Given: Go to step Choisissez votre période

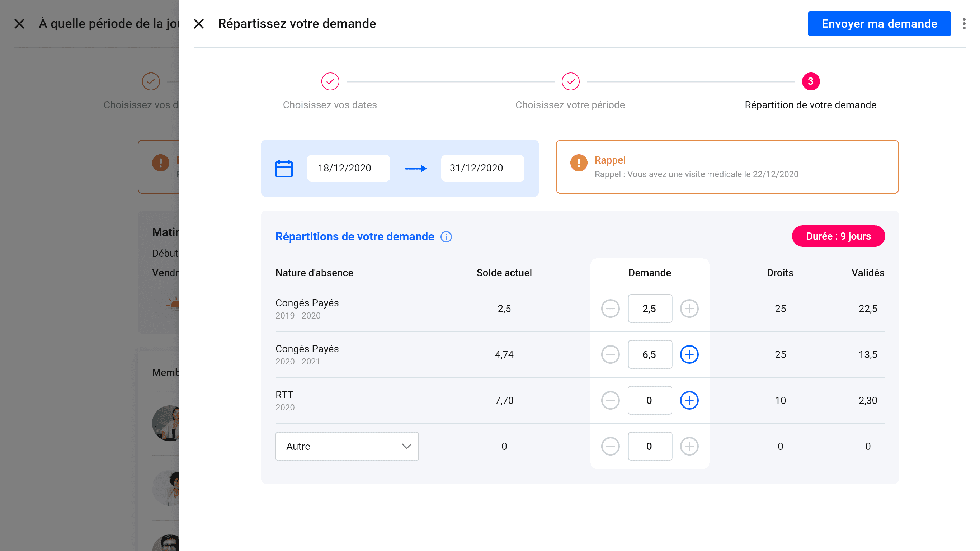Looking at the screenshot, I should pos(570,81).
